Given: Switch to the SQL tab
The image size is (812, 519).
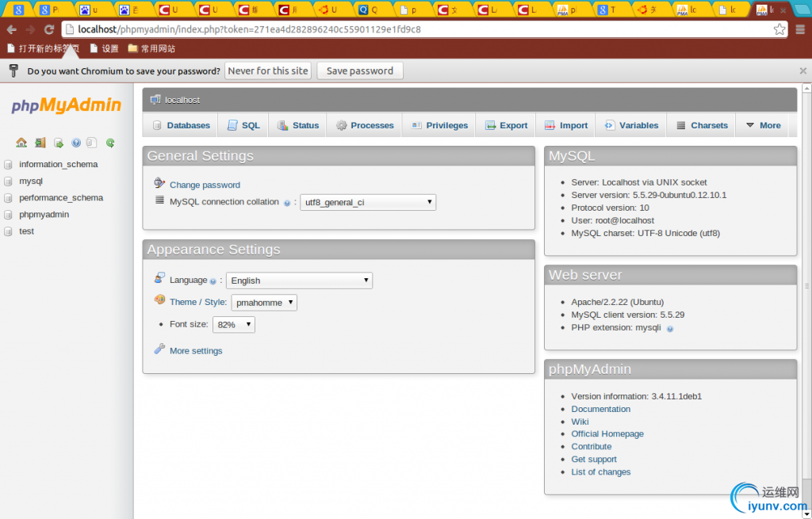Looking at the screenshot, I should coord(243,125).
